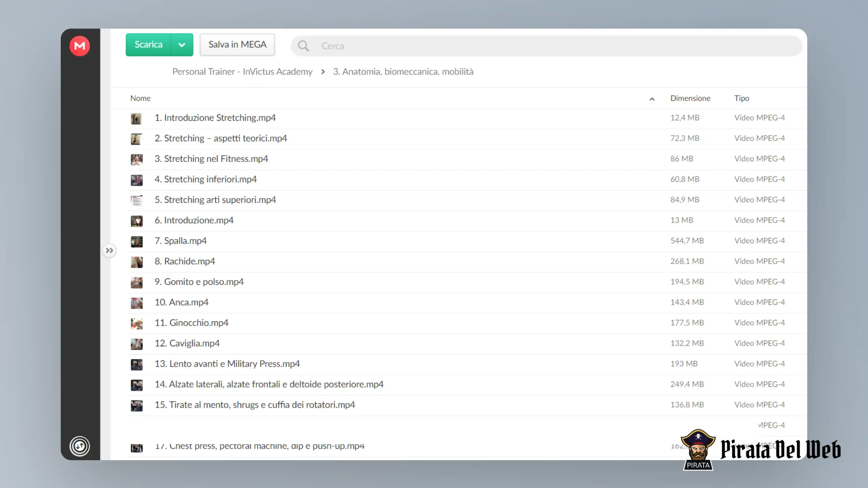
Task: Click thumbnail of 2. Stretching aspetti teorici
Action: tap(136, 139)
